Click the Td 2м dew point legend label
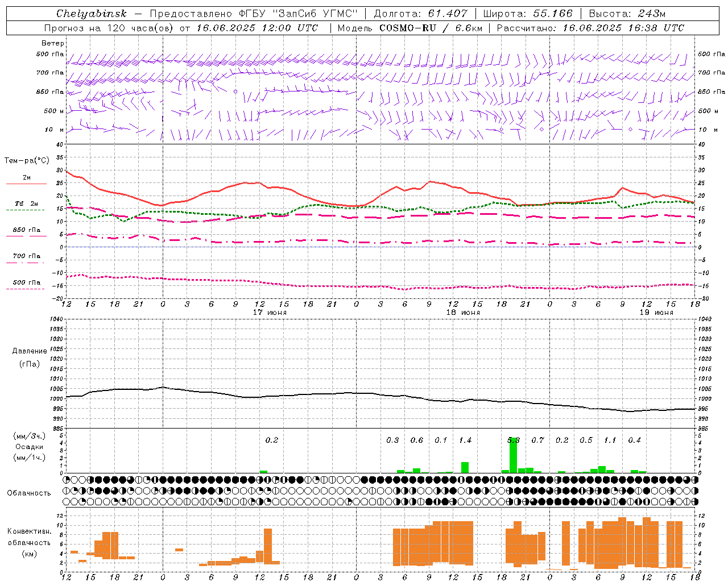 26,203
